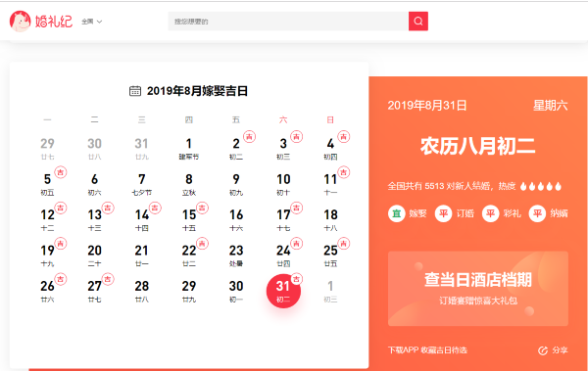588x371 pixels.
Task: Pick August 27 廿七 date
Action: click(x=94, y=291)
